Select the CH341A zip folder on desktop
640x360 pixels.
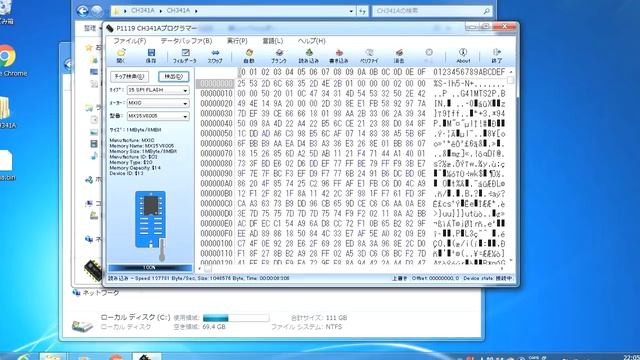(5, 109)
